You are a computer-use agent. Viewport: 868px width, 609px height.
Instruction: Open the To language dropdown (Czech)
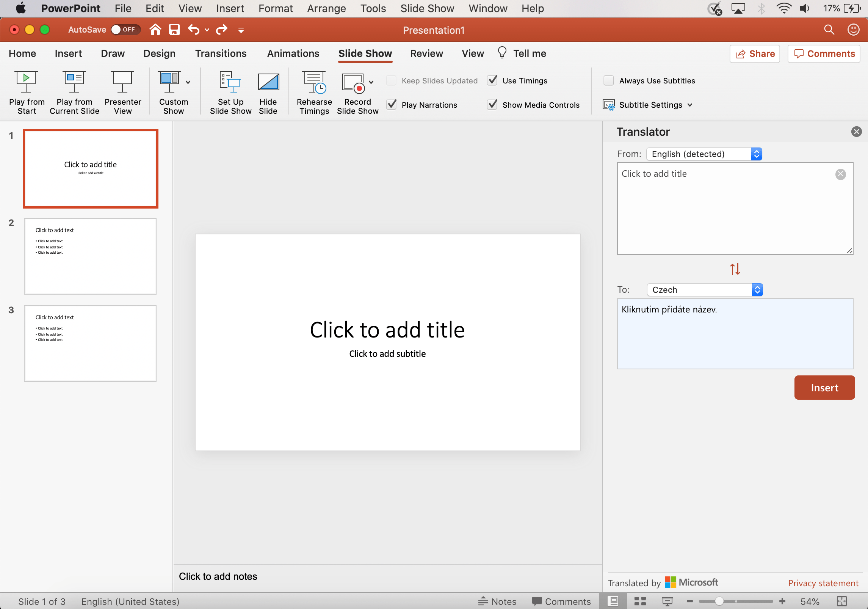705,290
